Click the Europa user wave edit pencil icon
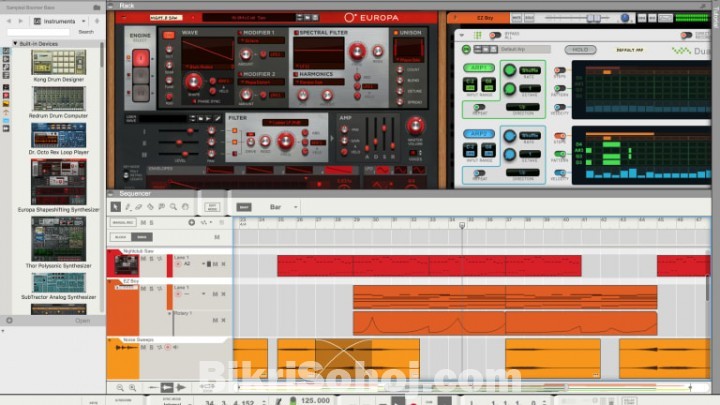This screenshot has width=720, height=405. pos(218,118)
